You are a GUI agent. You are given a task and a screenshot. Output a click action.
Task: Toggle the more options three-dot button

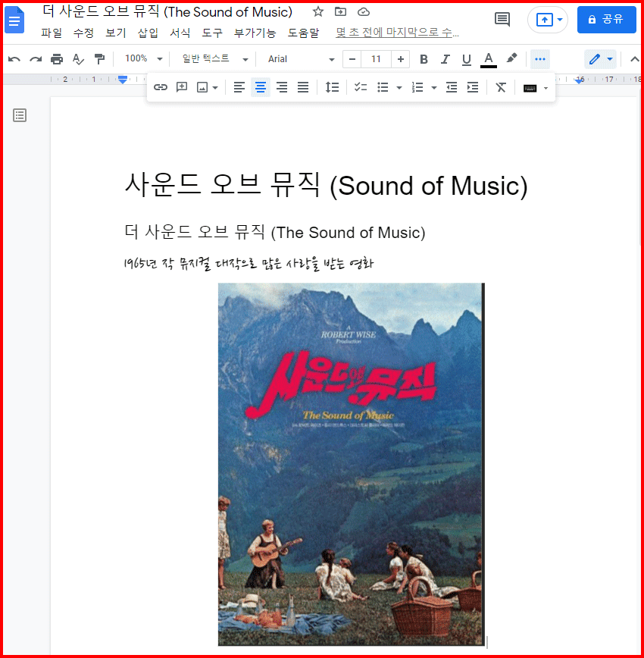click(540, 59)
